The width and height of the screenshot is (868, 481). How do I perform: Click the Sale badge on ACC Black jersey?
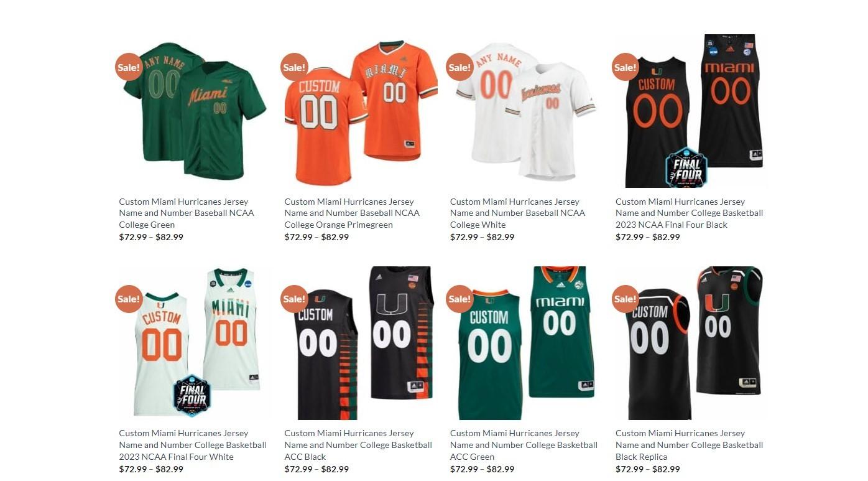(294, 299)
